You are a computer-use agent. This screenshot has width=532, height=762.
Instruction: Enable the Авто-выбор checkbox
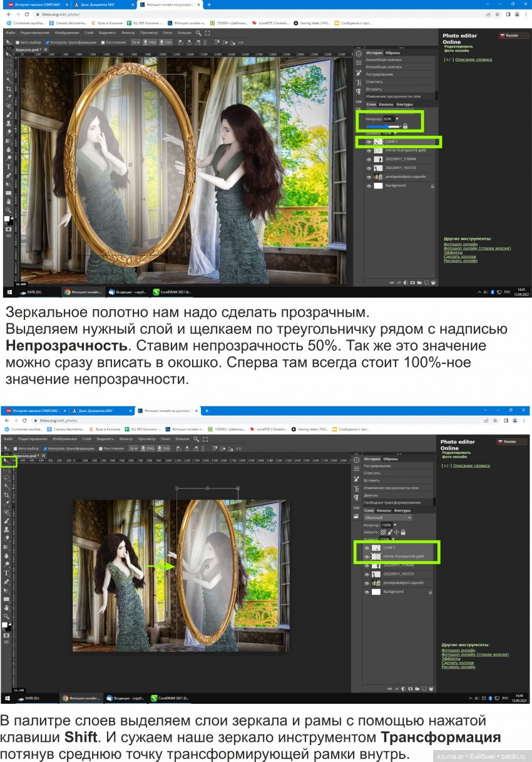coord(18,42)
